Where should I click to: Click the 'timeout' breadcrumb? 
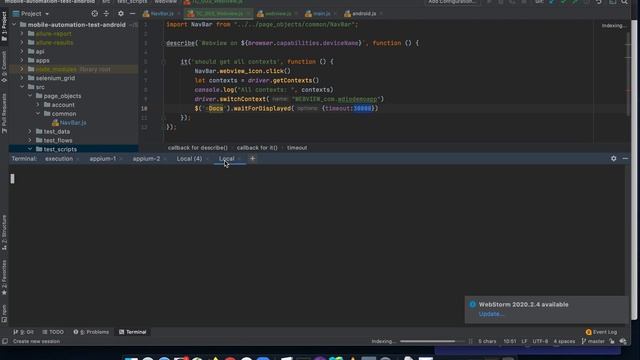(297, 148)
